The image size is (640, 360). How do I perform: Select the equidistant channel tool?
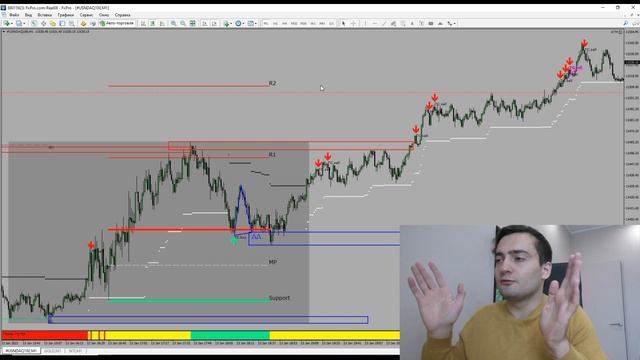393,24
